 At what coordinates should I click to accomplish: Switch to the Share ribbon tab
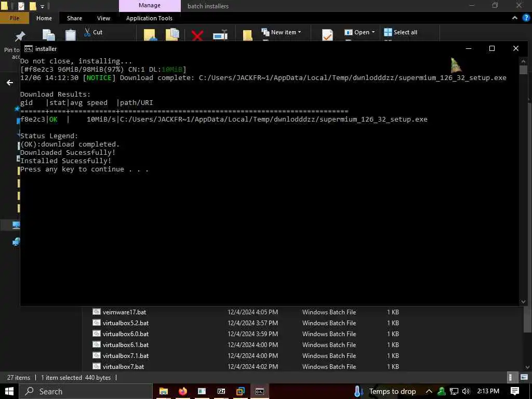pyautogui.click(x=74, y=18)
